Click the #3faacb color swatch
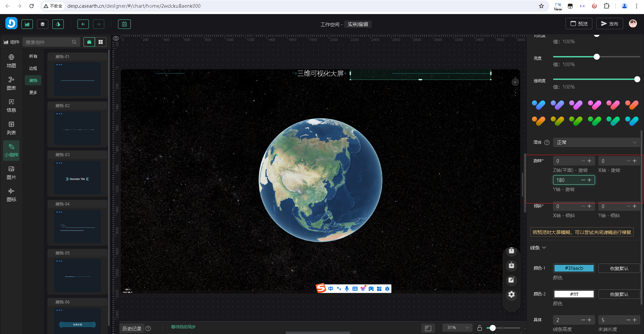 coord(574,268)
